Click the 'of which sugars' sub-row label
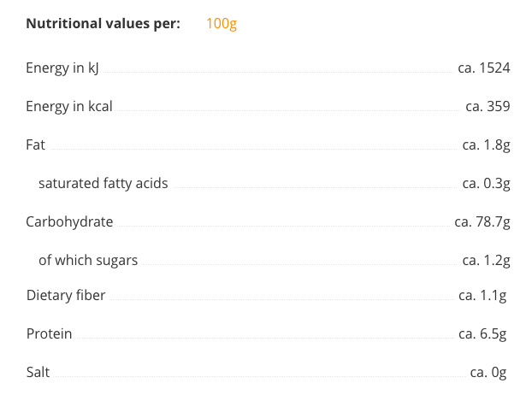 88,260
